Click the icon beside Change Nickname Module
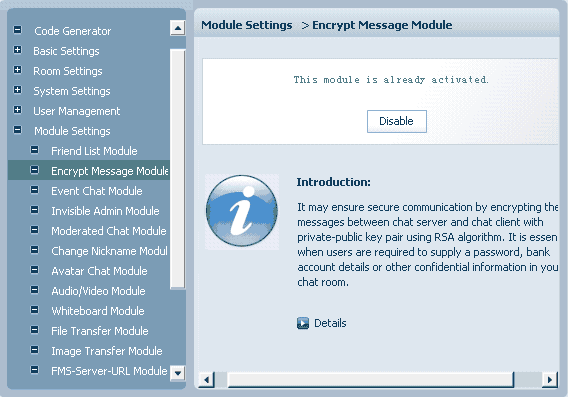The width and height of the screenshot is (568, 397). click(34, 250)
